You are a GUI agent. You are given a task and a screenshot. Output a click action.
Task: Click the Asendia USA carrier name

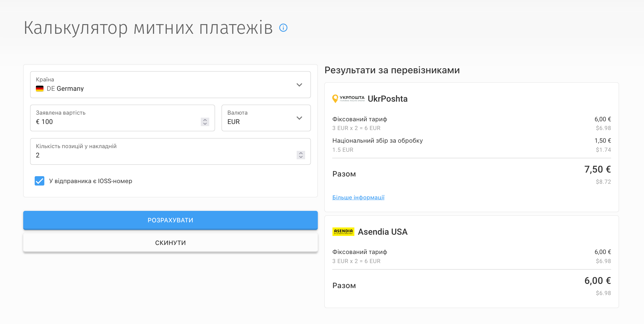[x=383, y=232]
